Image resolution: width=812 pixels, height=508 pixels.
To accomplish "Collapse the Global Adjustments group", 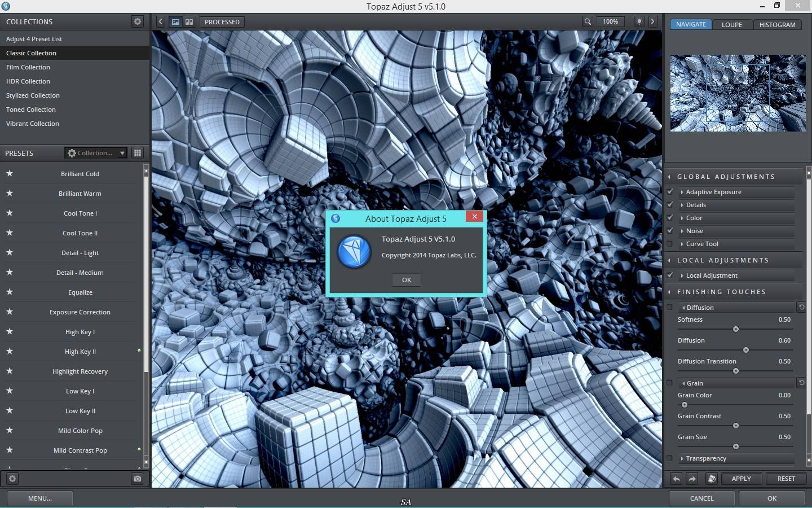I will (669, 177).
